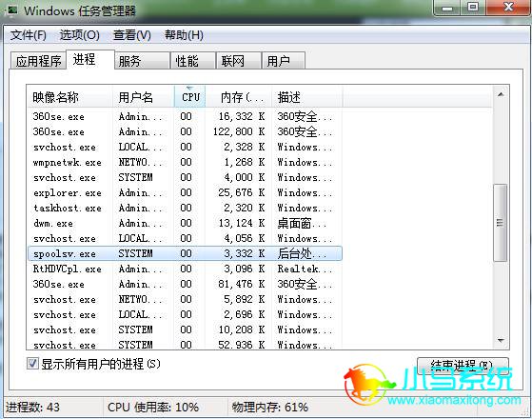
Task: Select the svchost.exe row using 2,328 K
Action: click(186, 147)
